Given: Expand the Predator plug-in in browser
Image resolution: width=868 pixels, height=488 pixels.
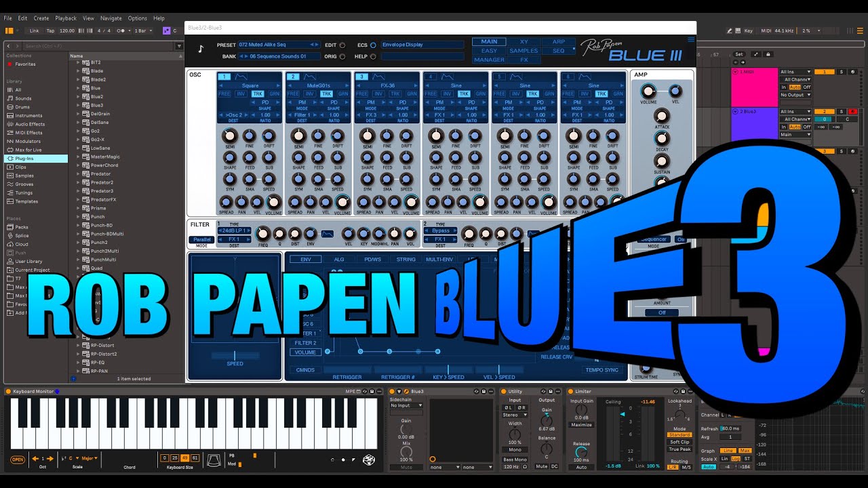Looking at the screenshot, I should (78, 174).
